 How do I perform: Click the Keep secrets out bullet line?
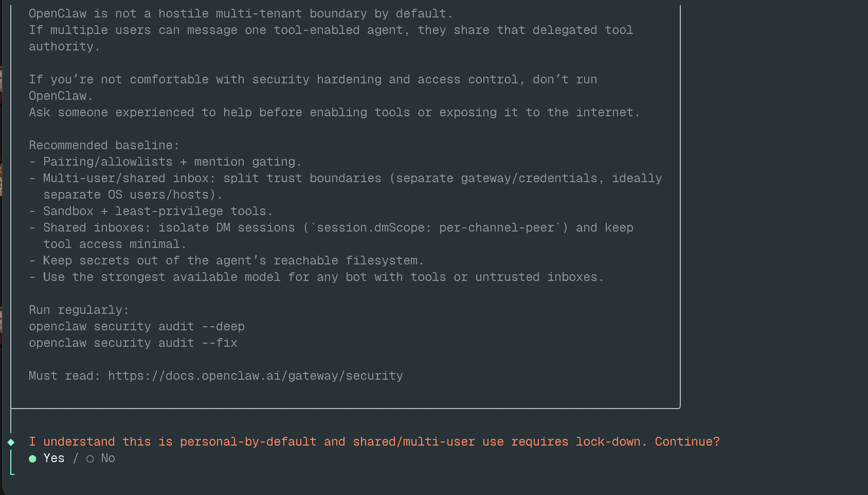click(233, 261)
